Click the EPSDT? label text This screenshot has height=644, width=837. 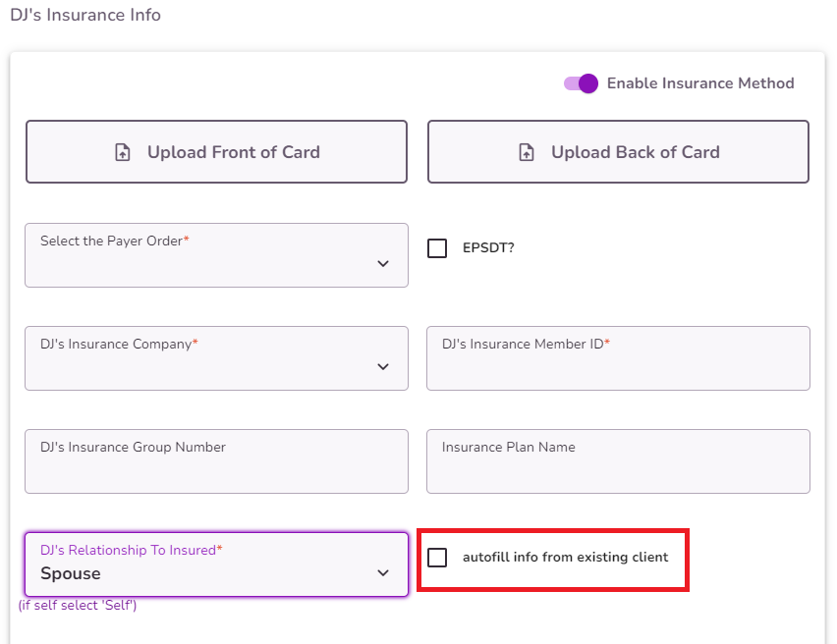point(486,247)
